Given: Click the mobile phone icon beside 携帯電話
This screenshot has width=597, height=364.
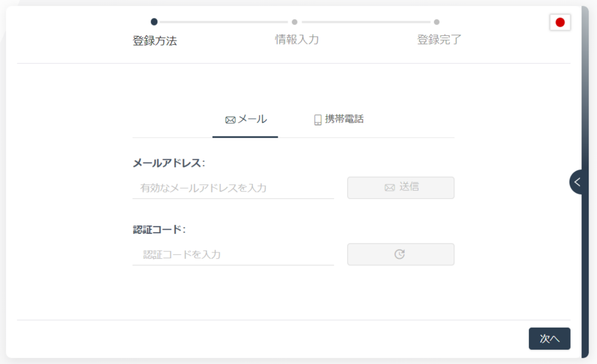Looking at the screenshot, I should click(x=318, y=120).
